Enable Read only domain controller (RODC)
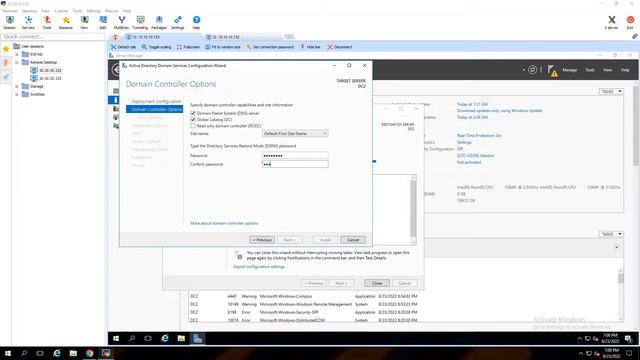This screenshot has width=640, height=360. [x=193, y=126]
